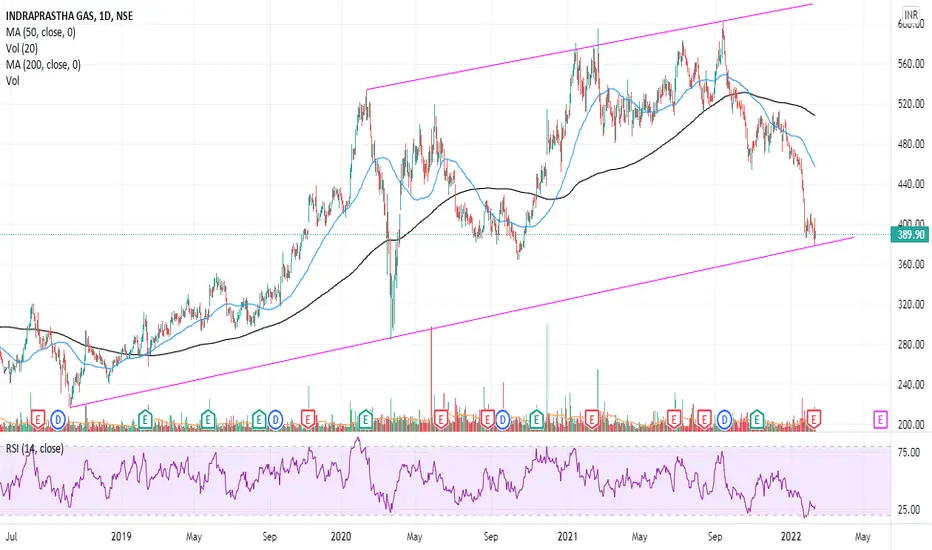Click the dividend D marker for September 2020

503,420
